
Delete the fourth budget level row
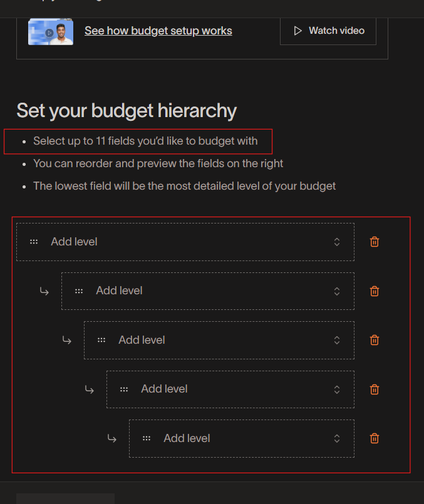coord(375,389)
